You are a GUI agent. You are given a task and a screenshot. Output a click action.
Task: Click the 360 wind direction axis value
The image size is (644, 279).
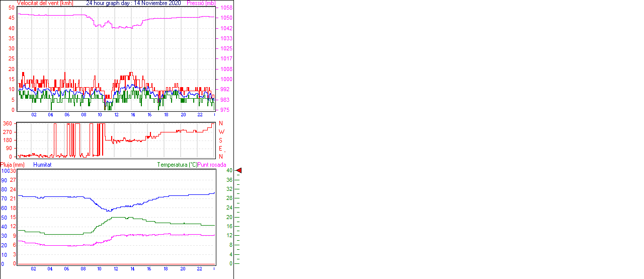(x=8, y=123)
